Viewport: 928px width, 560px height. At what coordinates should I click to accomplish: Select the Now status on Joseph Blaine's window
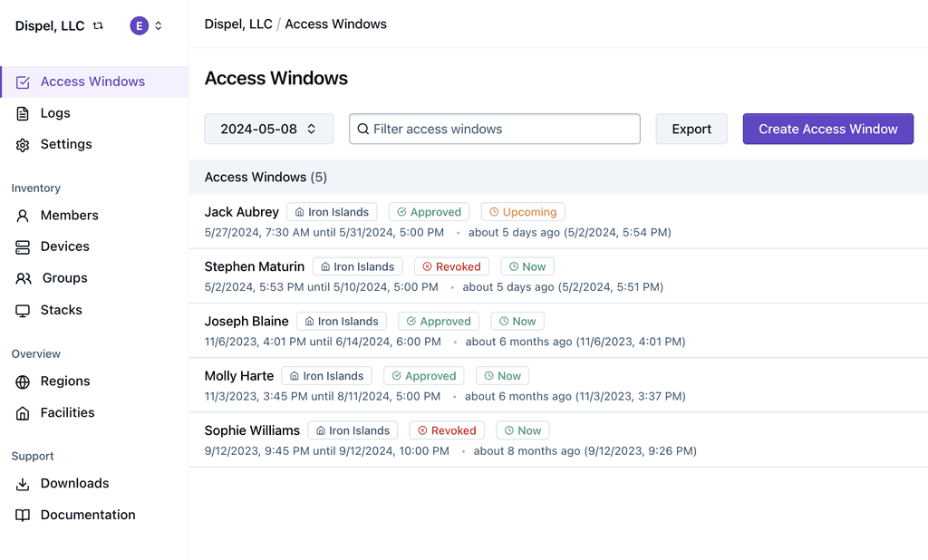pos(517,321)
